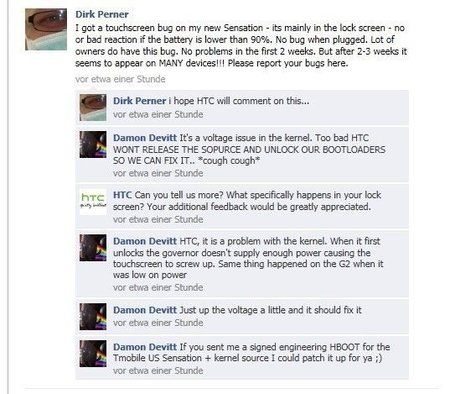Click Damon Devitt's name in 'voltage issue' comment
Viewport: 450px width, 394px height.
pos(145,138)
